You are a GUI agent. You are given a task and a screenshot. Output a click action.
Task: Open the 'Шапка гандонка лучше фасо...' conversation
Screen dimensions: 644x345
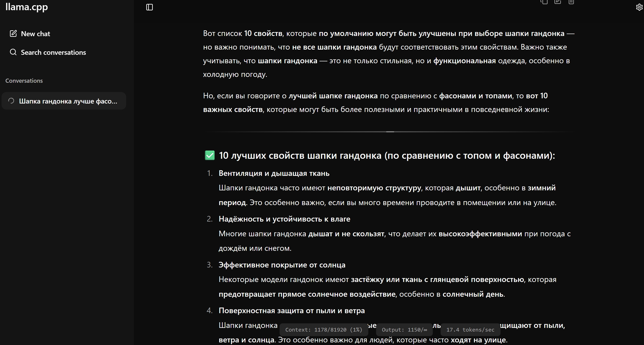[x=68, y=101]
